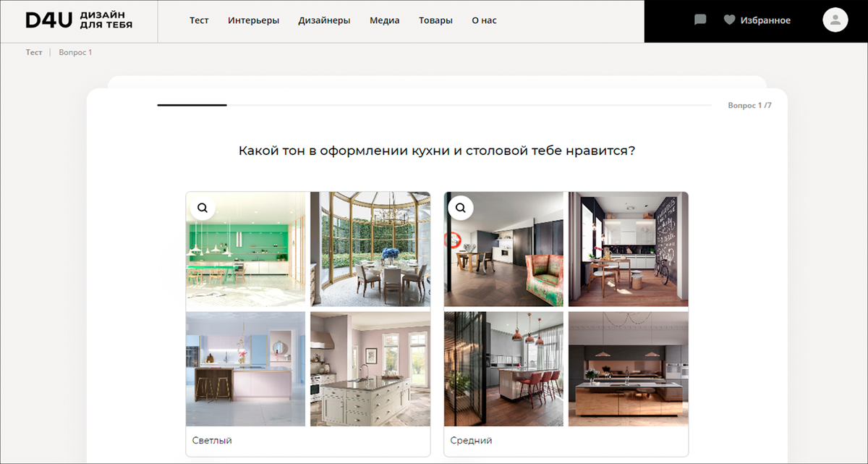Choose the Средний answer label

point(471,440)
